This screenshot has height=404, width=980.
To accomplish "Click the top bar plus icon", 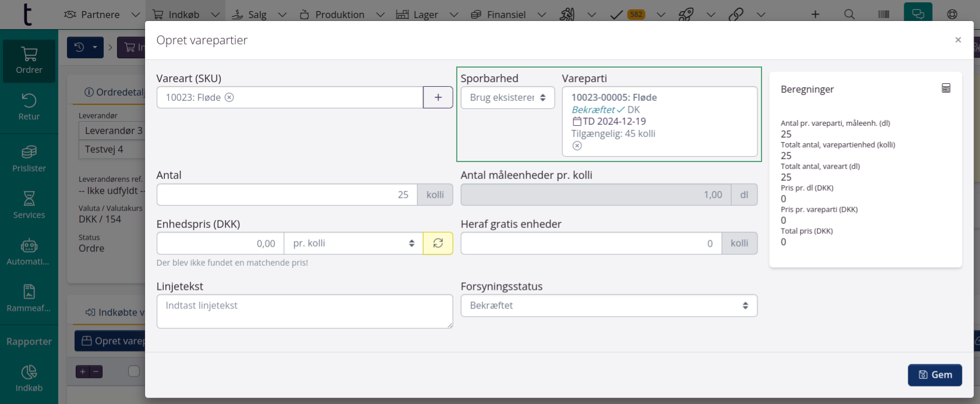I will pyautogui.click(x=815, y=15).
